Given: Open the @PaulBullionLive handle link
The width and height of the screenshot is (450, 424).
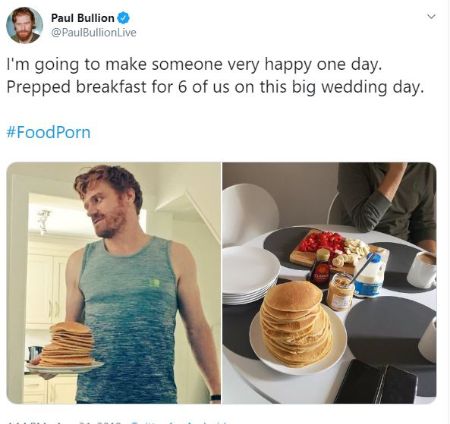Looking at the screenshot, I should click(93, 32).
